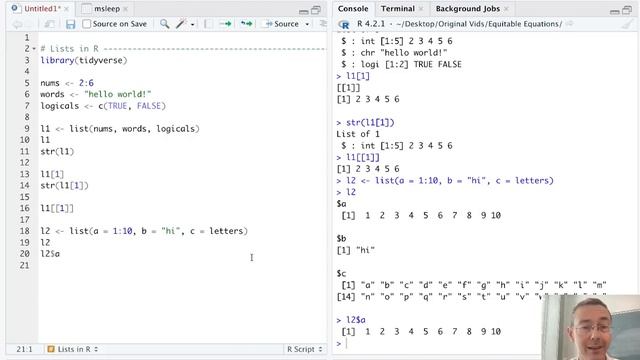Viewport: 640px width, 360px height.
Task: Click the l2 <- list(a = 1:10...) editor line
Action: 144,231
